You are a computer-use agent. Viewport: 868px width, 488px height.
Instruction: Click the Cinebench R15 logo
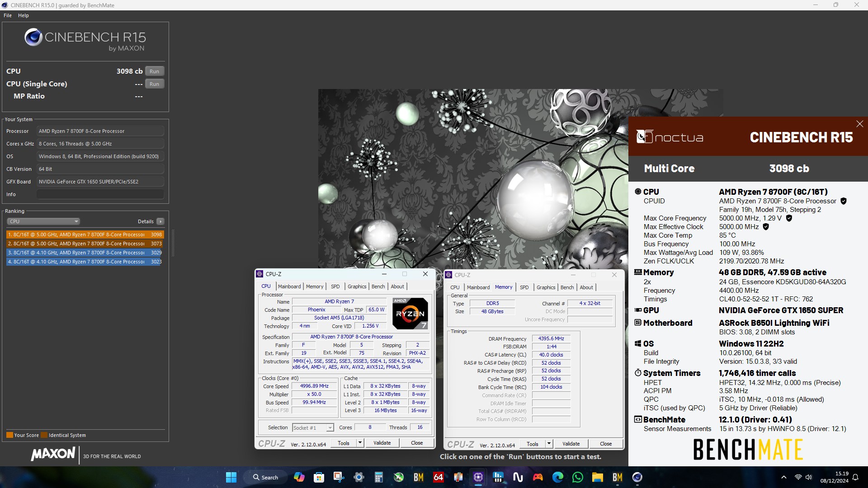tap(85, 39)
